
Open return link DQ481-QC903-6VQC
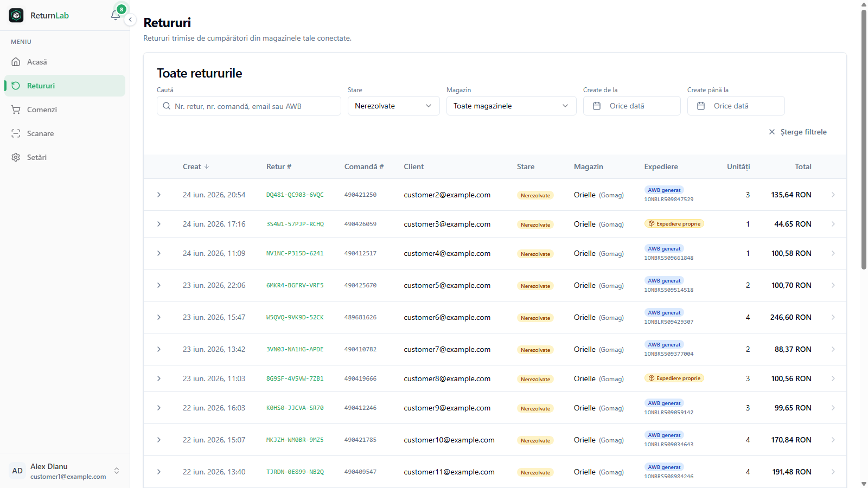[295, 195]
